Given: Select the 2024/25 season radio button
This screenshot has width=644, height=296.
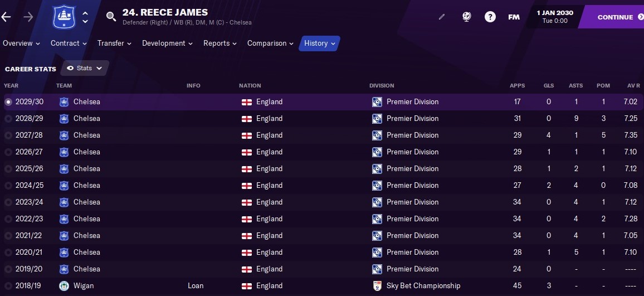Looking at the screenshot, I should point(8,186).
